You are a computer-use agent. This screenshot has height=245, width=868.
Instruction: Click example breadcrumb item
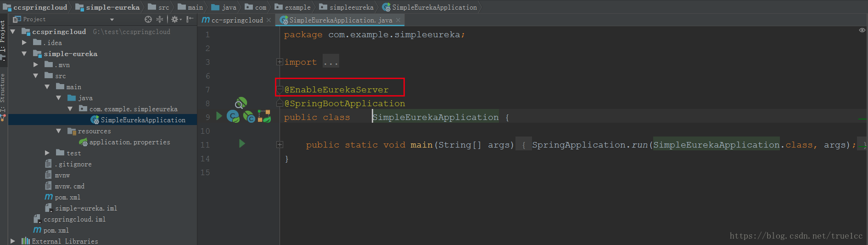coord(293,7)
